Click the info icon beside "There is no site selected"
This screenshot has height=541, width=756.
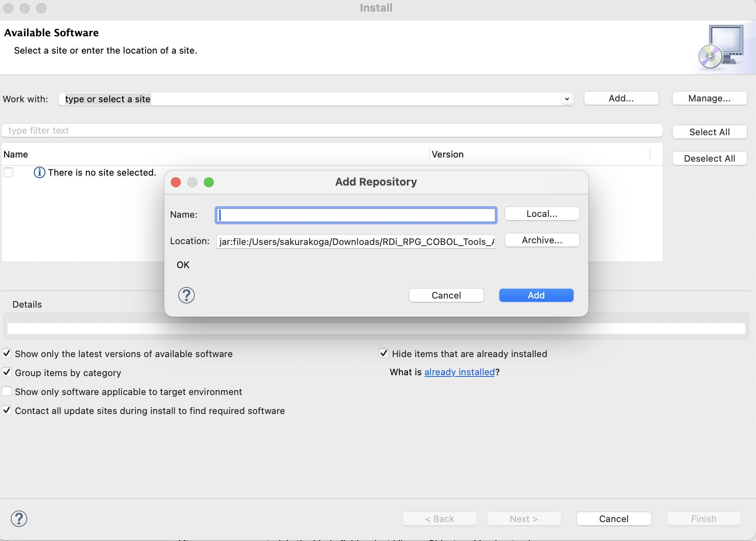coord(39,172)
